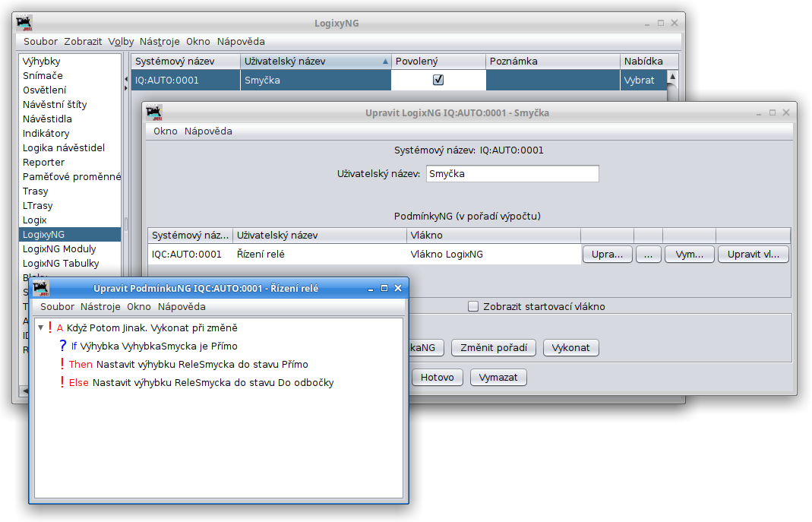Screen dimensions: 812x522
Task: Click the red exclamation icon before Then
Action: pos(62,364)
